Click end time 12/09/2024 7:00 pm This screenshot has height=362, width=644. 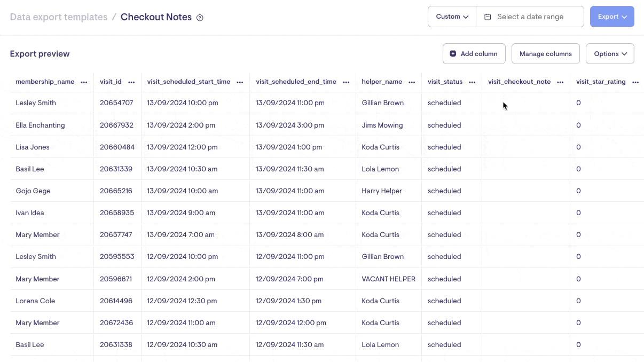pos(289,279)
